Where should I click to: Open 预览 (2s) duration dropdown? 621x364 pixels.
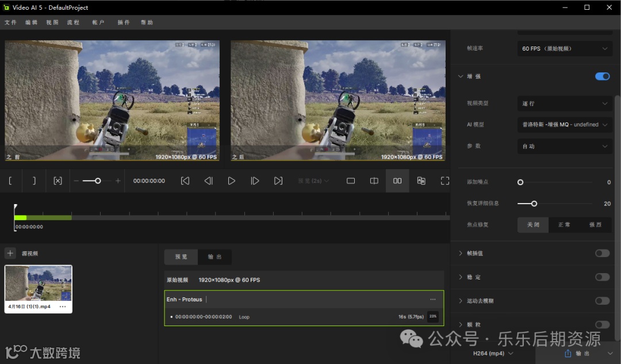[313, 181]
